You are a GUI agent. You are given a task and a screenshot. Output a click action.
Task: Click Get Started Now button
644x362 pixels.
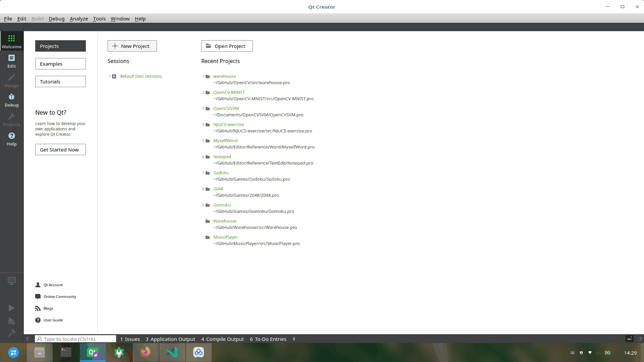59,149
